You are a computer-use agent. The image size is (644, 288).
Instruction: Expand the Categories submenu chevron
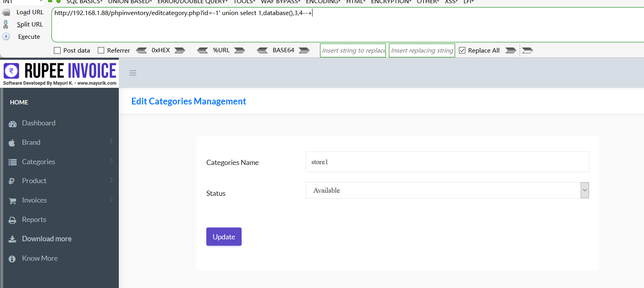(111, 161)
